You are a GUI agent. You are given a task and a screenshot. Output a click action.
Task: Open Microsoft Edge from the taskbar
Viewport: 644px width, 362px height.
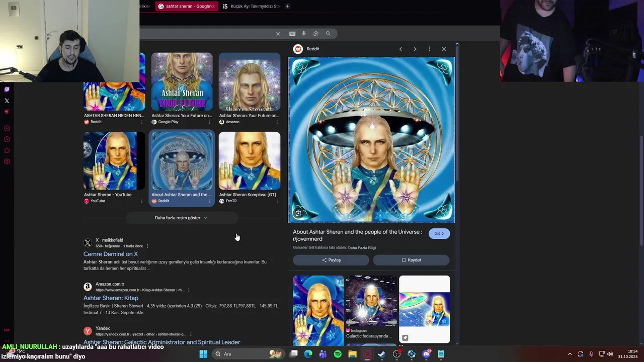click(x=308, y=354)
